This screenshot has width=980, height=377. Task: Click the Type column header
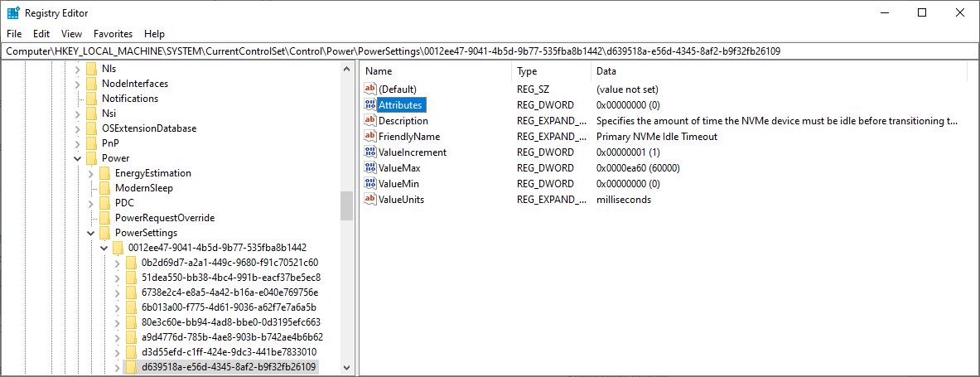551,71
